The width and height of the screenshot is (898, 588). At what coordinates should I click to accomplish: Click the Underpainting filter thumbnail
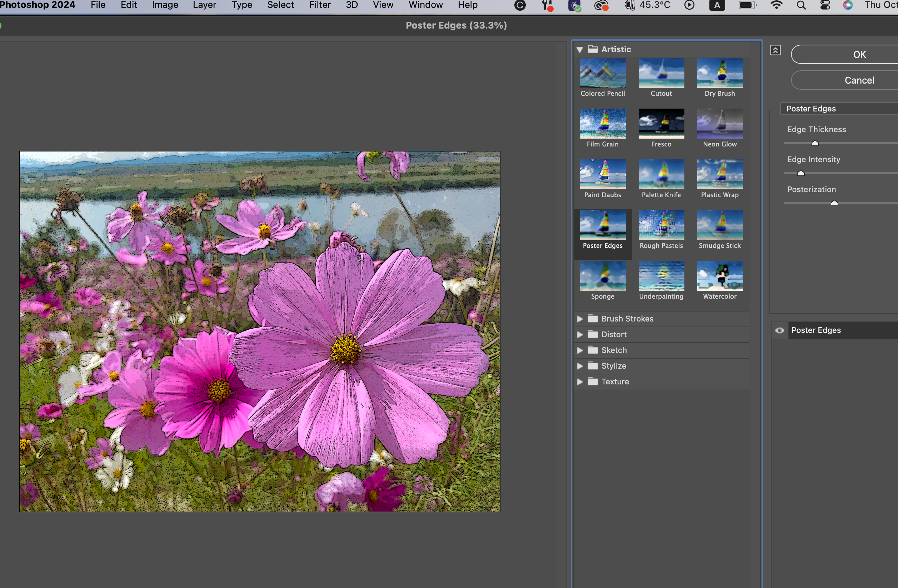pyautogui.click(x=661, y=275)
